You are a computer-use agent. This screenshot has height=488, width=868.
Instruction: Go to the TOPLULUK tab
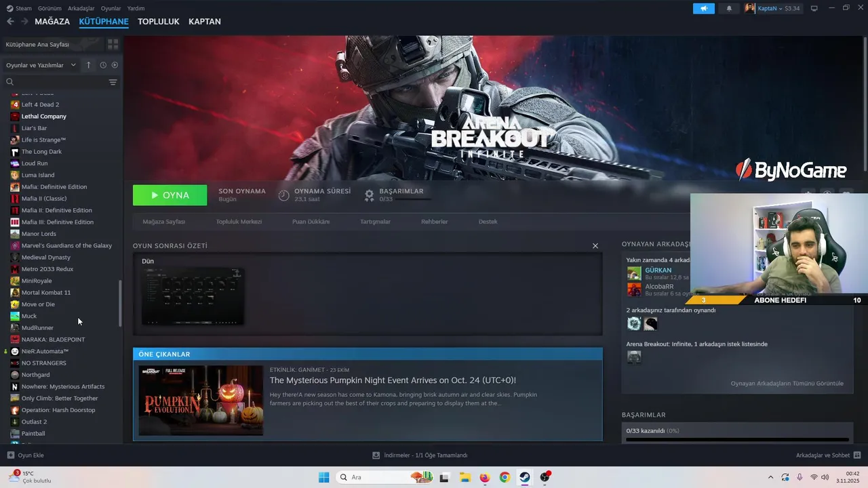(x=159, y=22)
